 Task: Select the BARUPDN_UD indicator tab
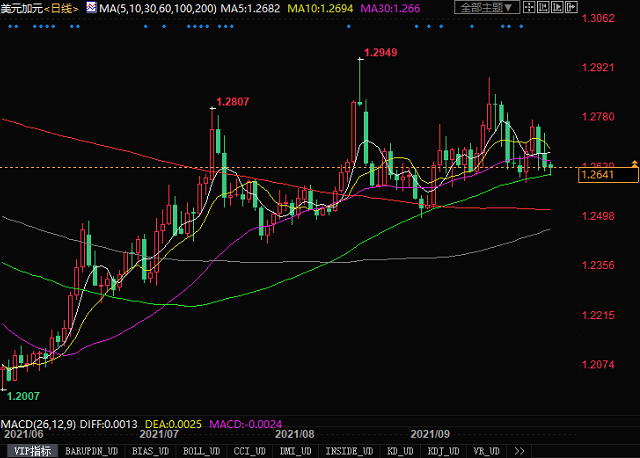(91, 451)
